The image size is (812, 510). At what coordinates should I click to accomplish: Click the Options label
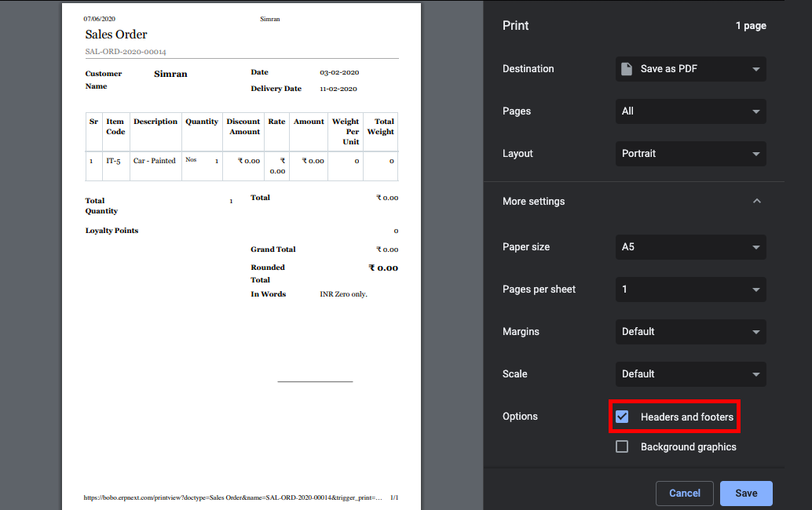[x=520, y=417]
